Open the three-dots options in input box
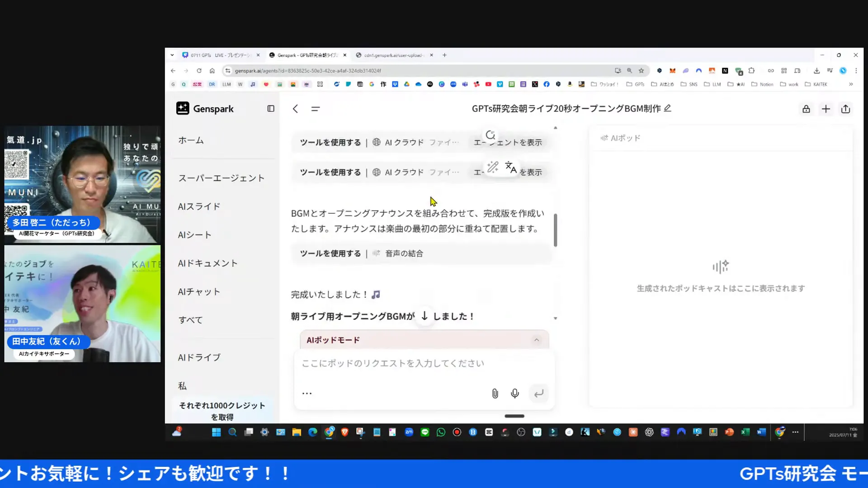 pos(307,393)
